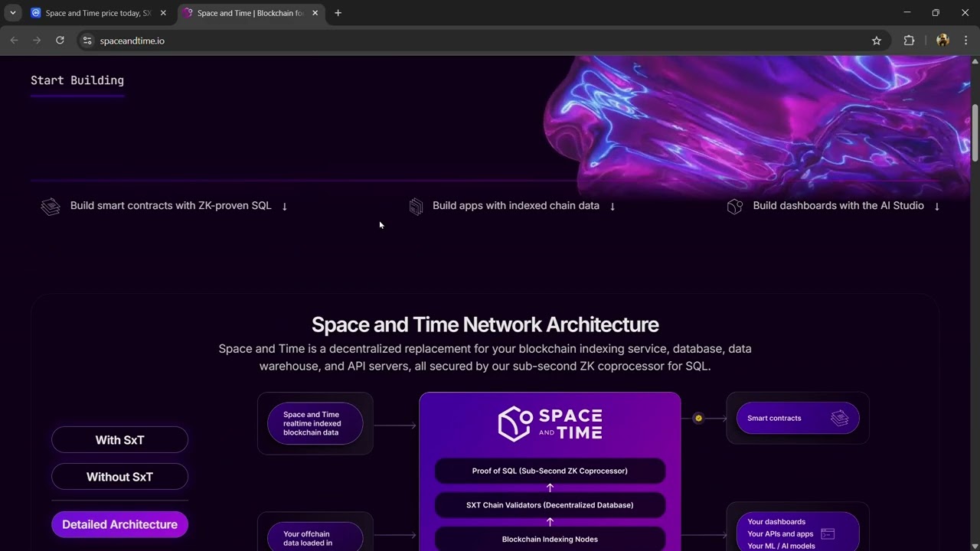The width and height of the screenshot is (980, 551).
Task: Open the Chrome profile avatar
Action: 942,41
